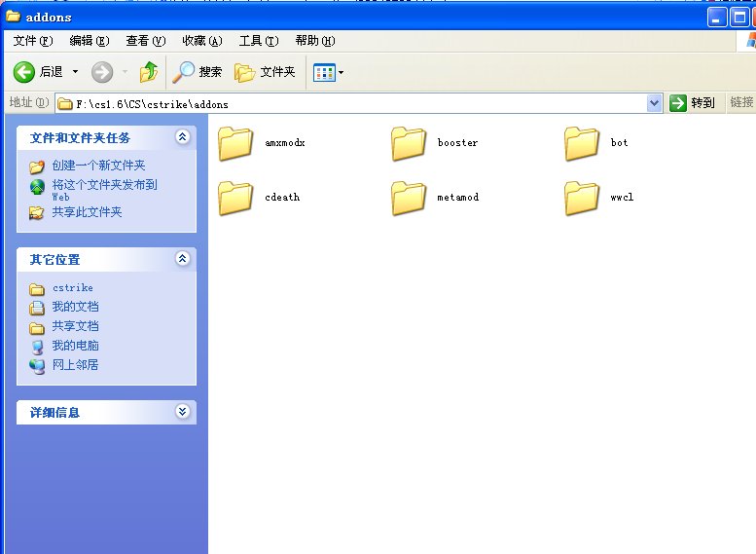The image size is (756, 554).
Task: Maximize the addons window
Action: tap(739, 18)
